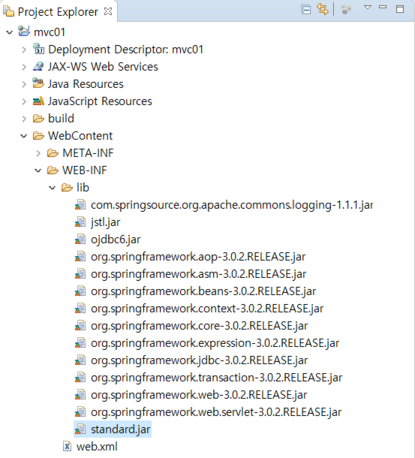Click the web.xml file icon

pos(67,446)
